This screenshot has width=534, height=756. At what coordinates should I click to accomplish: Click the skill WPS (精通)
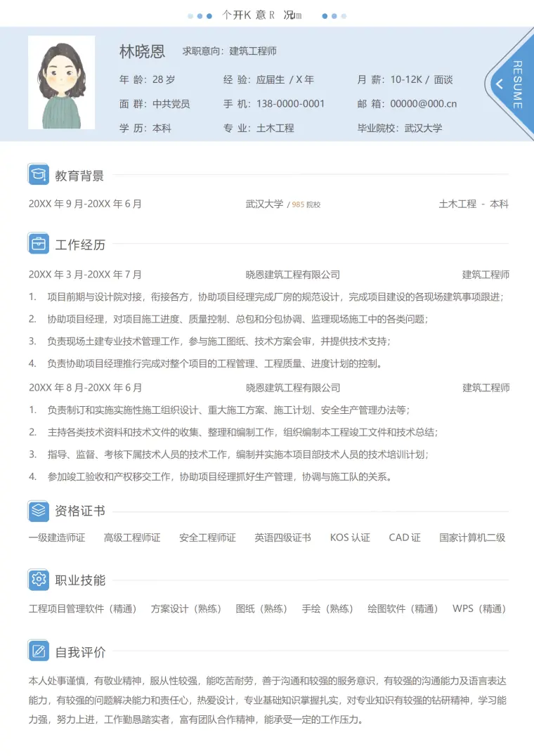(x=479, y=609)
